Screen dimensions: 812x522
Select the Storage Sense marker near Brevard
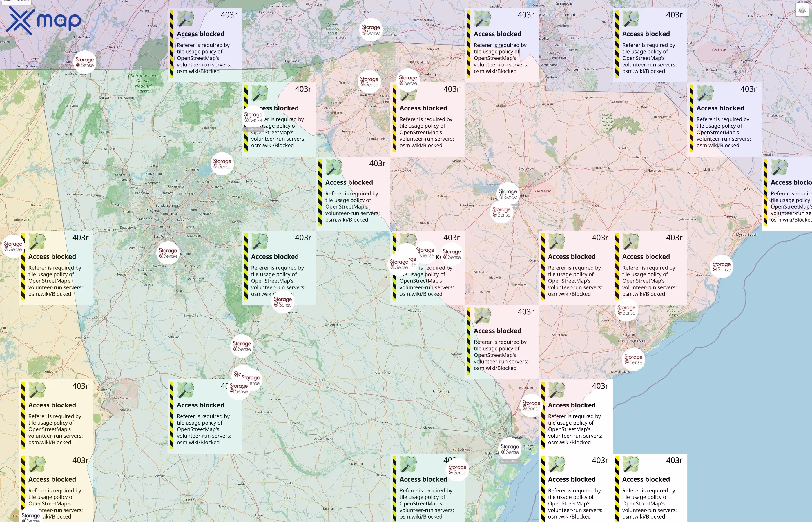coord(371,30)
